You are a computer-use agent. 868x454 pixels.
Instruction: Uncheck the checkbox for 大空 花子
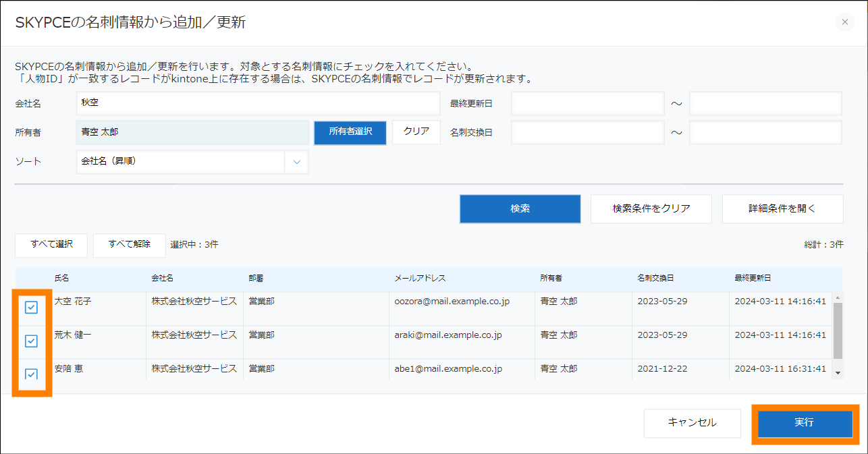(31, 308)
